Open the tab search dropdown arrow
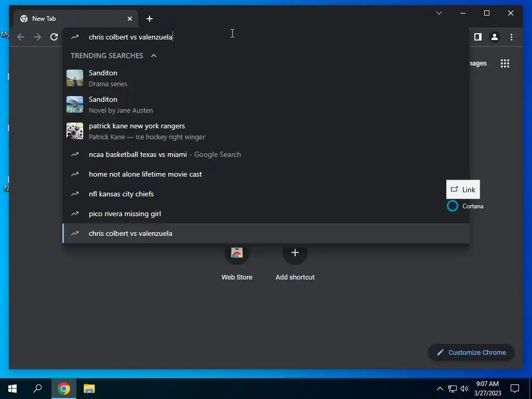 (x=438, y=13)
